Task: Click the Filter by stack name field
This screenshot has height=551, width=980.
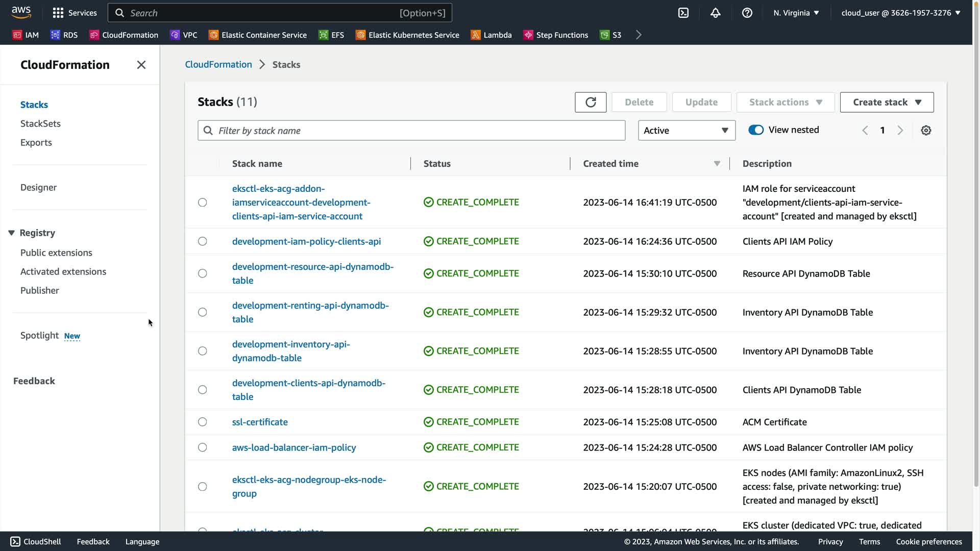Action: point(411,131)
